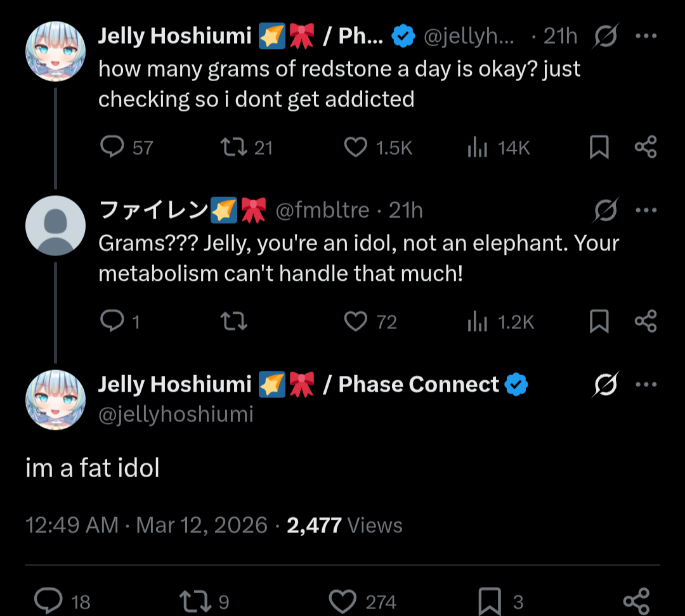View analytics for the 14K views tweet
The image size is (685, 616).
pos(477,148)
